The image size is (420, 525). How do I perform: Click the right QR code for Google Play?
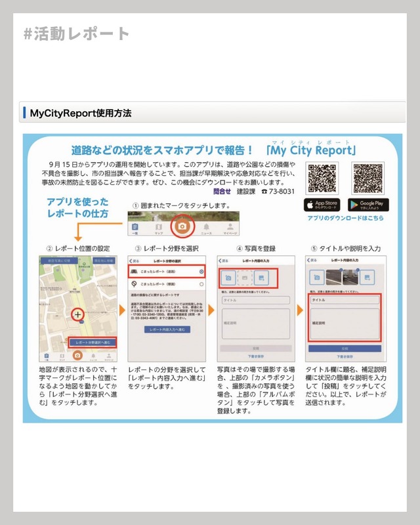pos(368,178)
